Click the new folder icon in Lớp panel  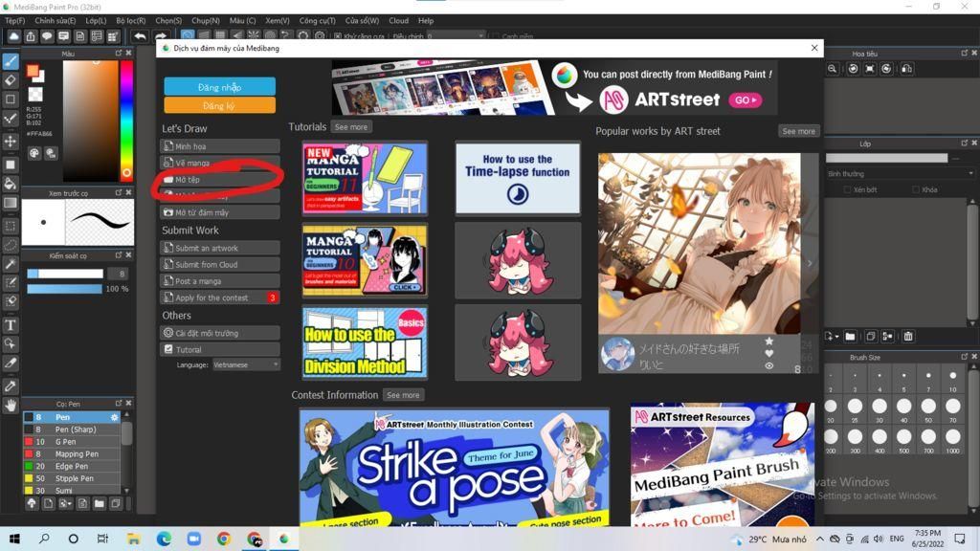point(850,336)
